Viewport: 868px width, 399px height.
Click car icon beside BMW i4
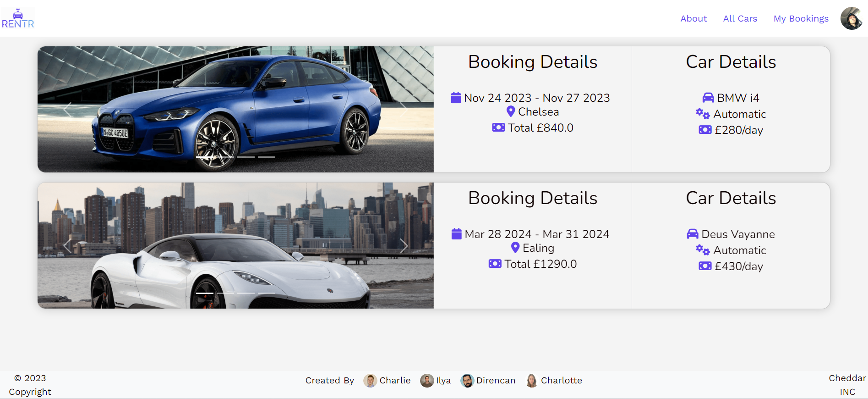(x=708, y=98)
